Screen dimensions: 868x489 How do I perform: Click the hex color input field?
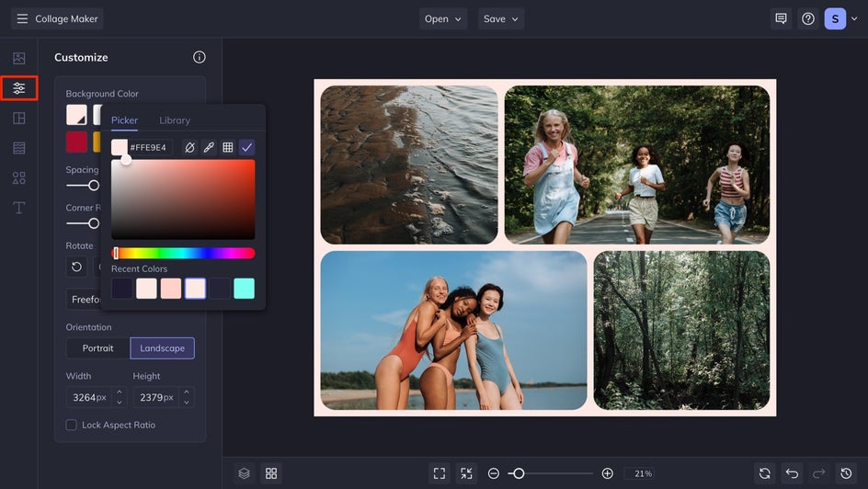click(x=148, y=147)
